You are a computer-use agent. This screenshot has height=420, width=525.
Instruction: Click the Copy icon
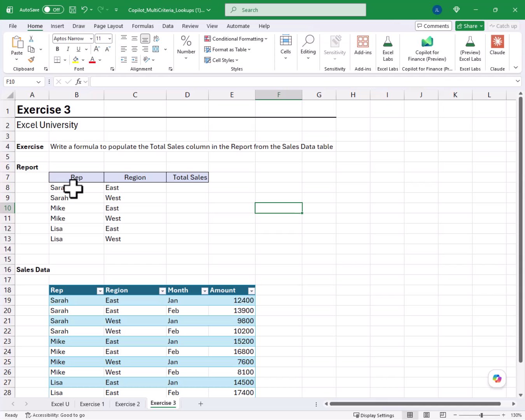(31, 49)
